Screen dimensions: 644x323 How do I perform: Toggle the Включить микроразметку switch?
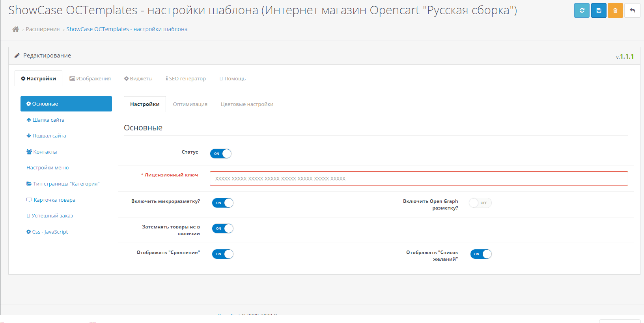tap(223, 203)
